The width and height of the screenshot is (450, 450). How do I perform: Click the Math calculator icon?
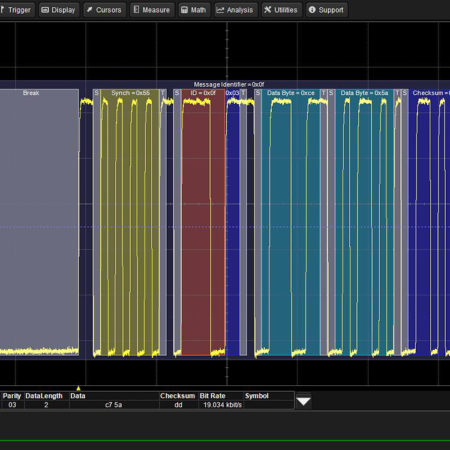point(184,10)
